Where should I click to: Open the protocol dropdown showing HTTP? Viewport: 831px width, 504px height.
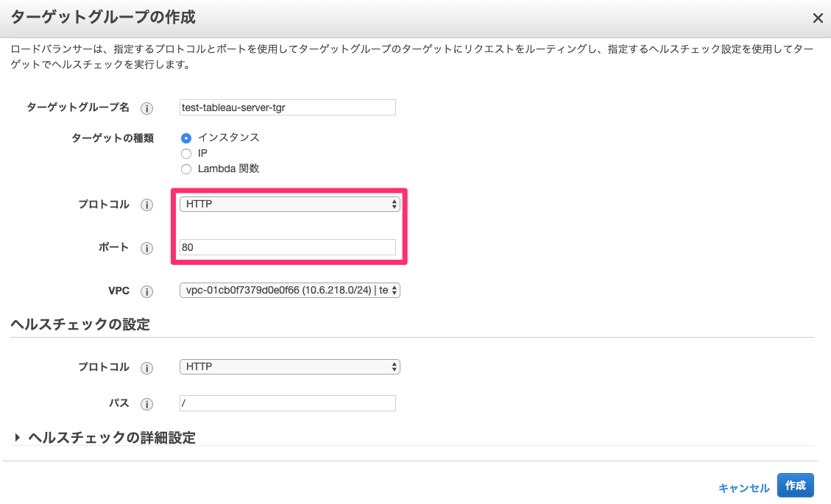(289, 204)
